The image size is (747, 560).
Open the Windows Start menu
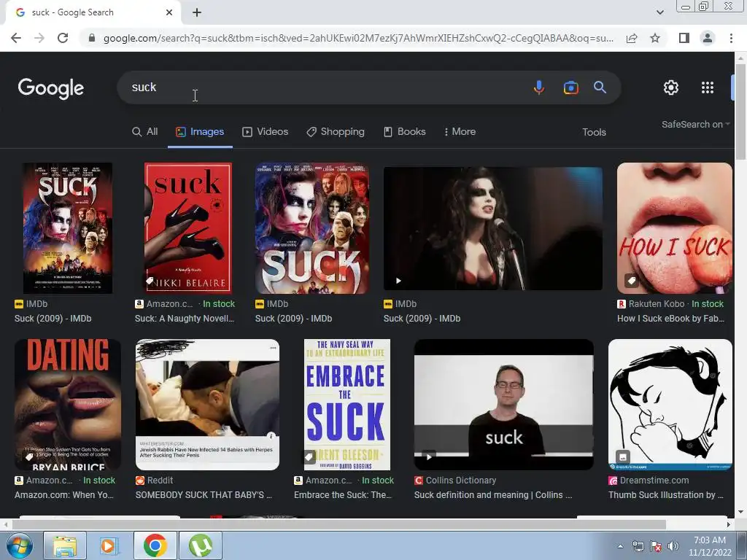pos(20,545)
